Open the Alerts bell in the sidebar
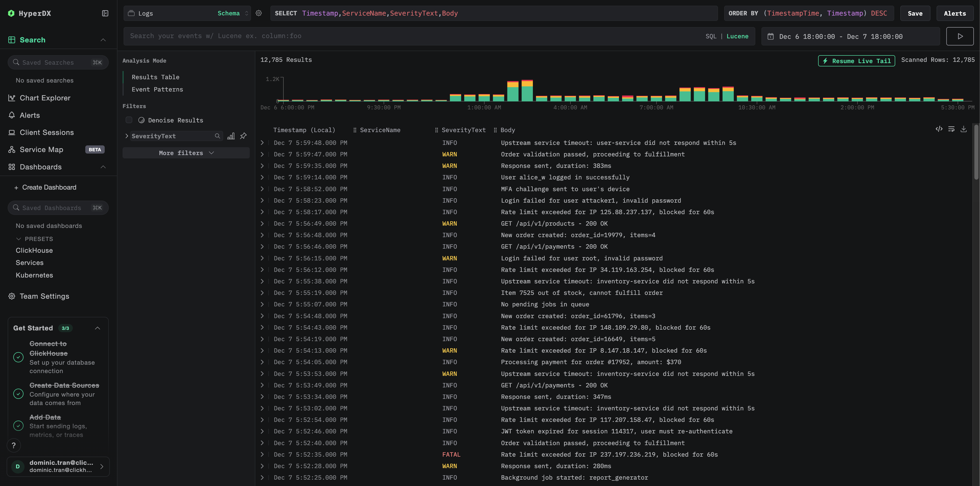980x486 pixels. tap(29, 115)
